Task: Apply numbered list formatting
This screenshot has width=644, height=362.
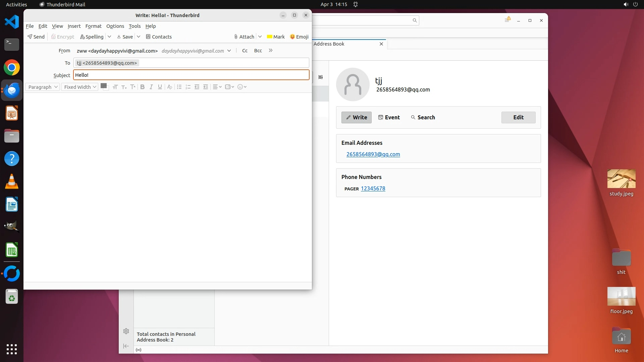Action: [x=188, y=87]
